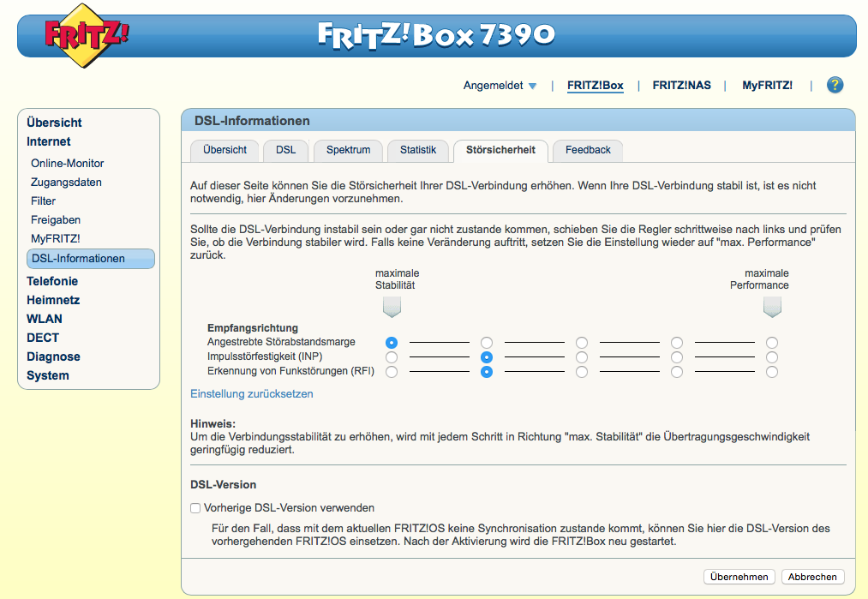This screenshot has height=599, width=868.
Task: Select third radio for Funkstörungen (RFI)
Action: 582,372
